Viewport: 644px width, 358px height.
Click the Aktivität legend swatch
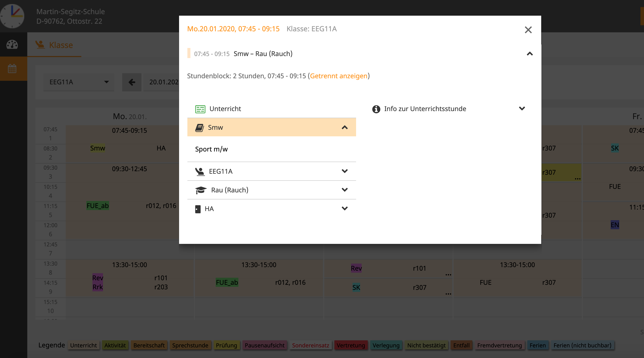click(115, 345)
